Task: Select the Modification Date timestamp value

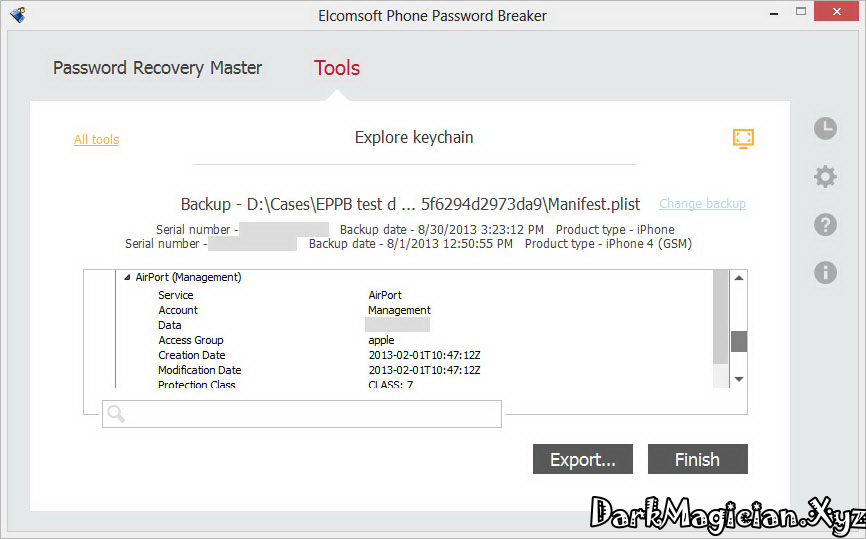Action: pos(424,369)
